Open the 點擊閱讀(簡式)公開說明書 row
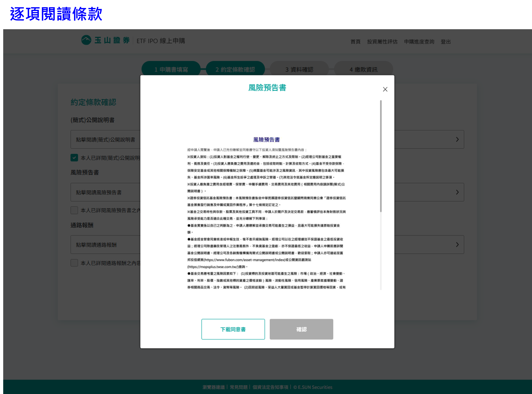The image size is (532, 394). point(267,139)
